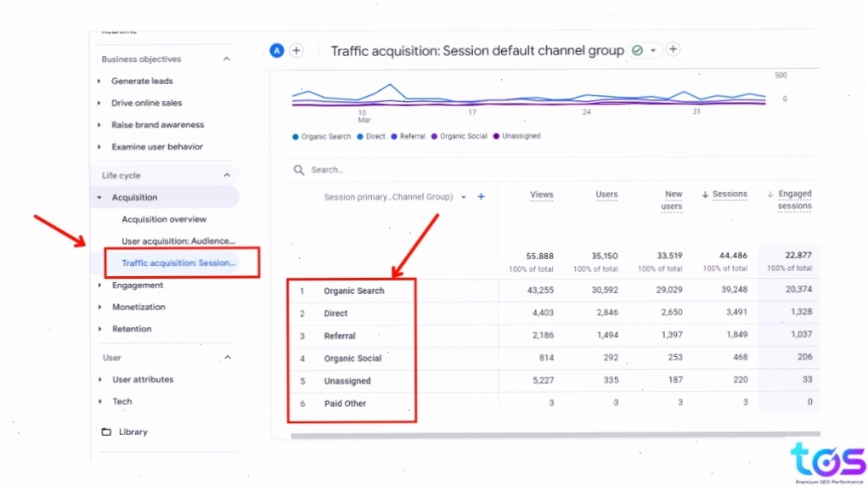
Task: Expand the Raise brand awareness arrow
Action: click(99, 125)
